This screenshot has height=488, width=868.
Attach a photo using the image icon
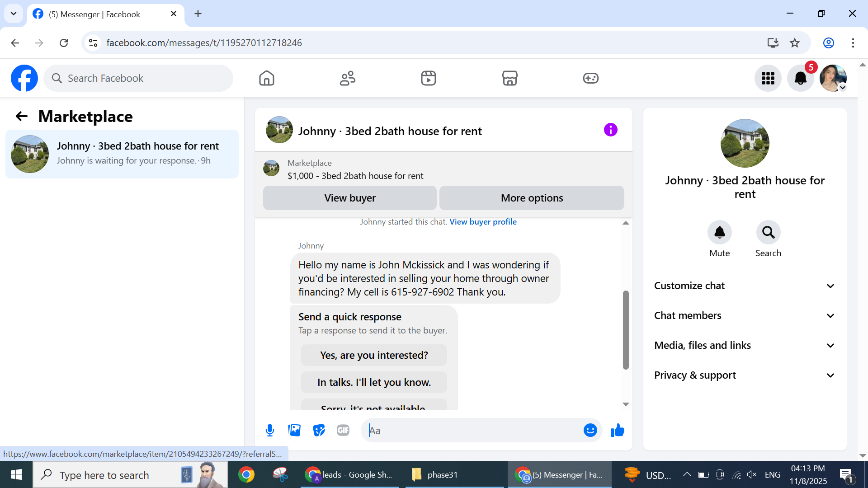click(294, 430)
